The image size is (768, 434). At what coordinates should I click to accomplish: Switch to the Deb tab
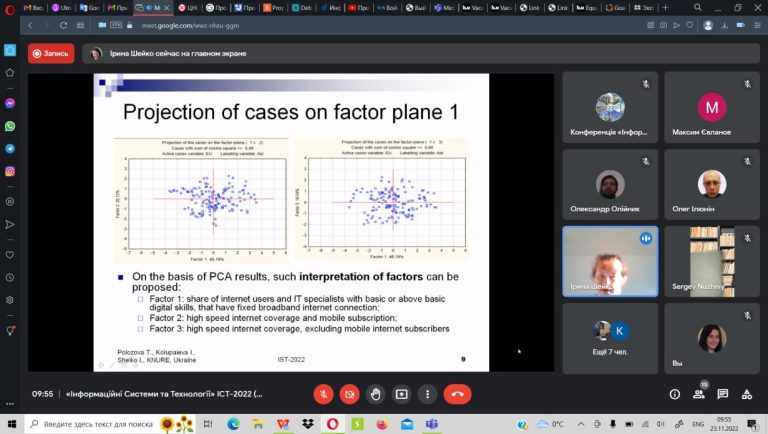pyautogui.click(x=302, y=8)
